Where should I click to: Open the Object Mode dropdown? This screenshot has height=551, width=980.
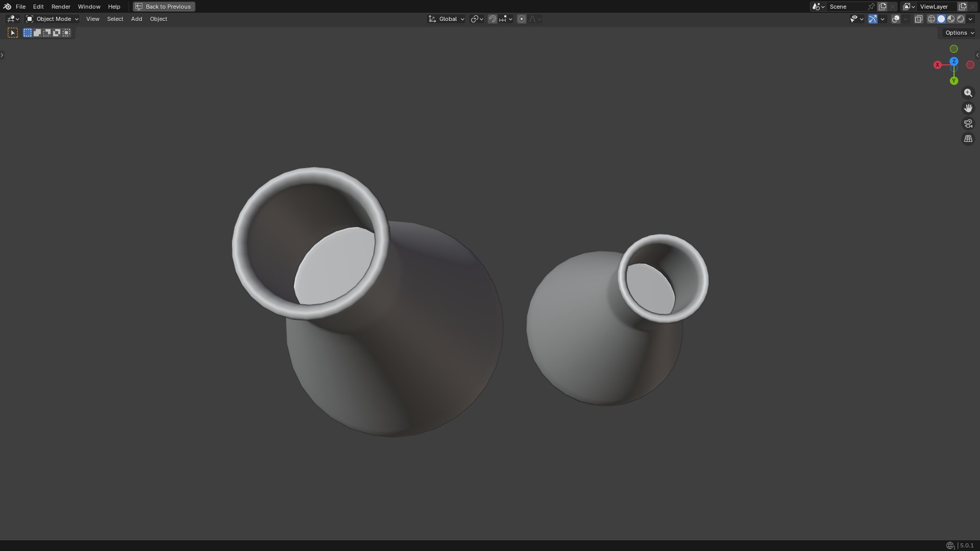(52, 19)
